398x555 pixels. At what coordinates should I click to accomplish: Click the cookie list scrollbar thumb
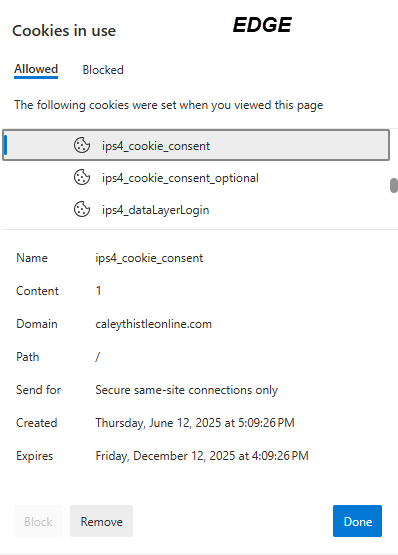[x=394, y=185]
